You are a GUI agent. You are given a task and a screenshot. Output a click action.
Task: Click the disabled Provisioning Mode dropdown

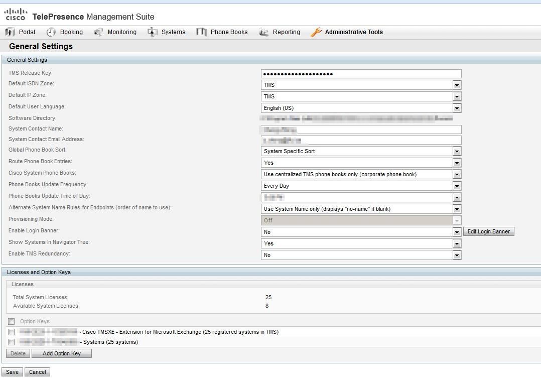(x=361, y=220)
